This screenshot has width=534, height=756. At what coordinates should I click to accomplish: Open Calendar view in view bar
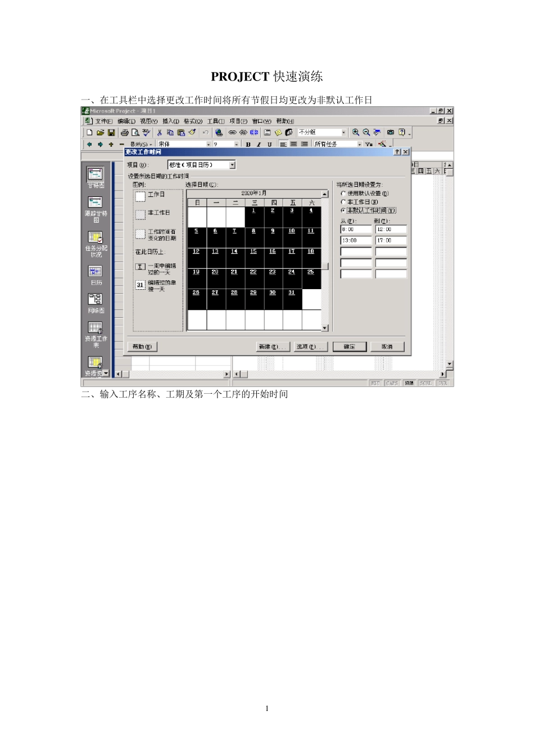click(96, 275)
